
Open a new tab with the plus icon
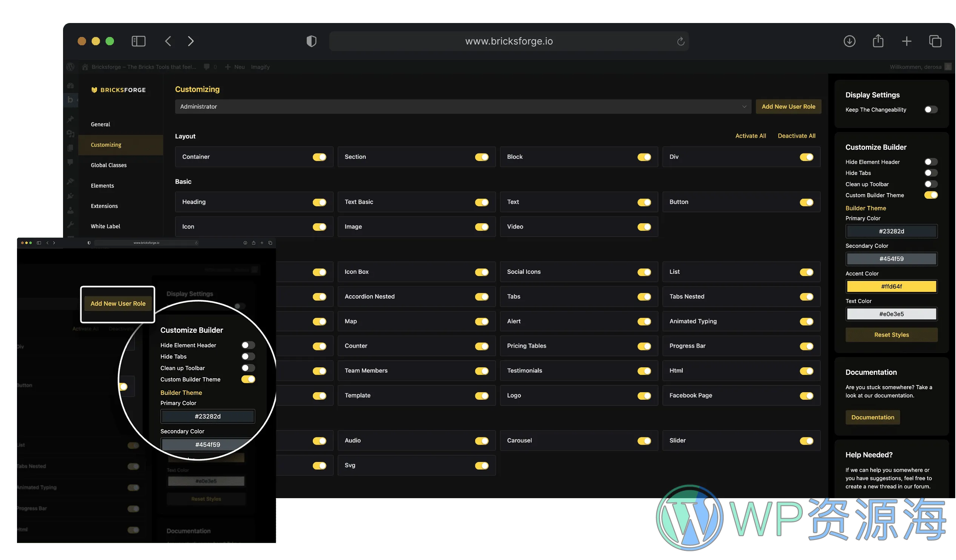(x=907, y=41)
